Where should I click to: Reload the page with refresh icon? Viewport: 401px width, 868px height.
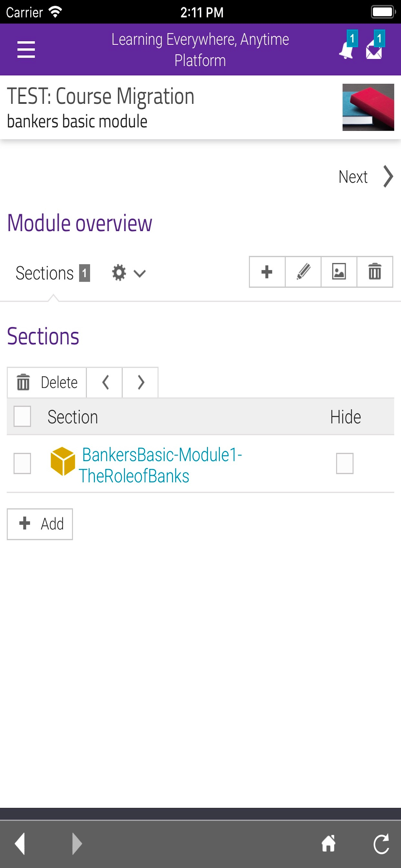point(381,844)
